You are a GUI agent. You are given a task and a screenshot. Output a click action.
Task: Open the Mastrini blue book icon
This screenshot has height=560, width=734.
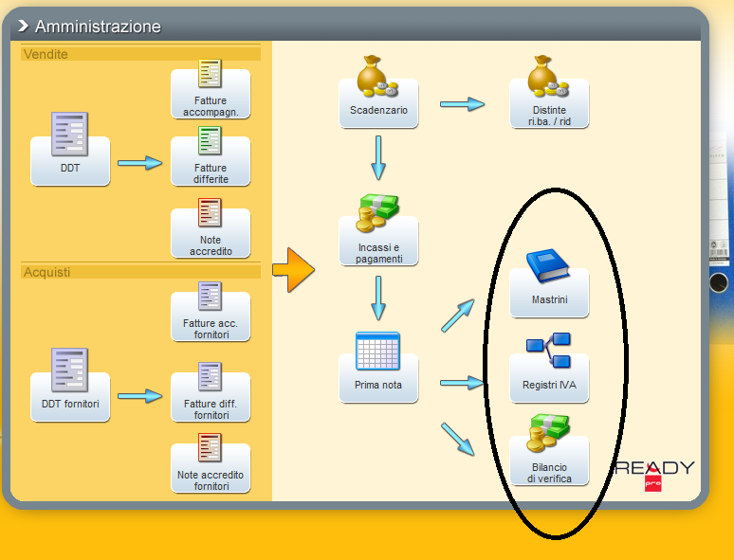pos(547,265)
